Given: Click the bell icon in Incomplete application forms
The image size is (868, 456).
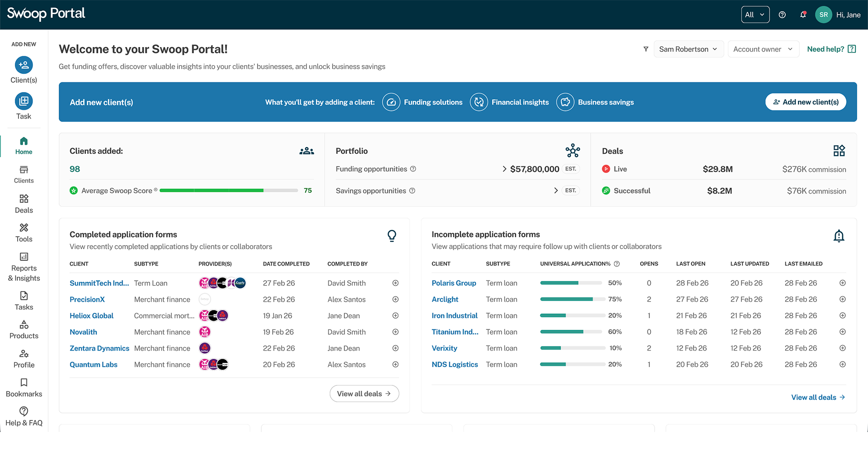Looking at the screenshot, I should [x=839, y=236].
